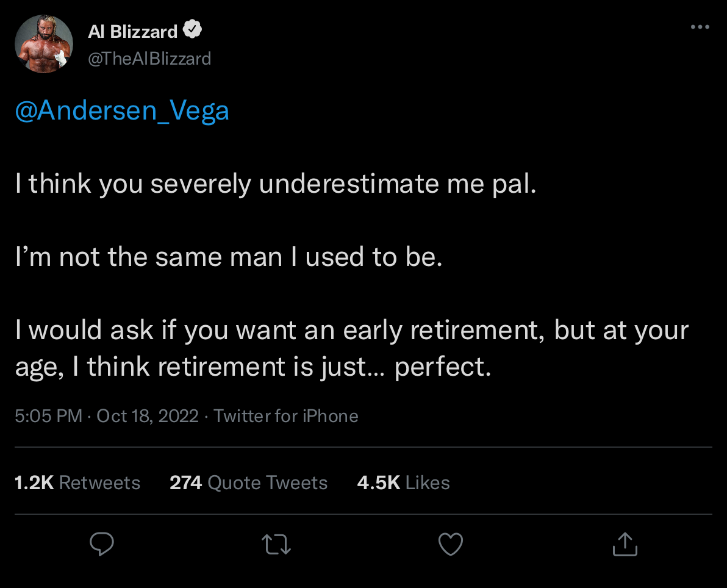Tap the share upload icon
The height and width of the screenshot is (588, 727).
[x=625, y=543]
